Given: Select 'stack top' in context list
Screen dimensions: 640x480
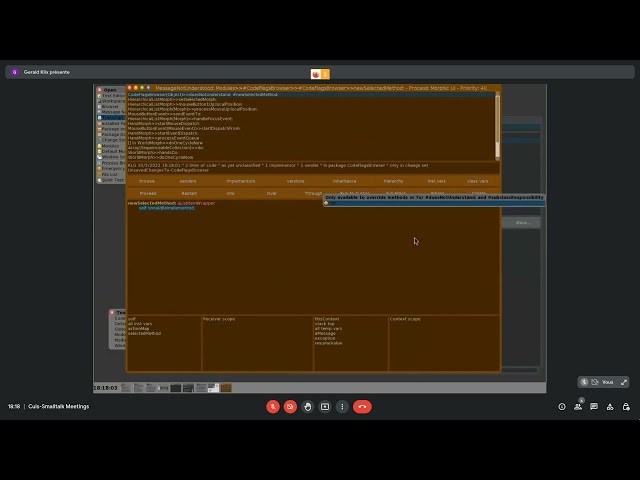Looking at the screenshot, I should tap(324, 324).
